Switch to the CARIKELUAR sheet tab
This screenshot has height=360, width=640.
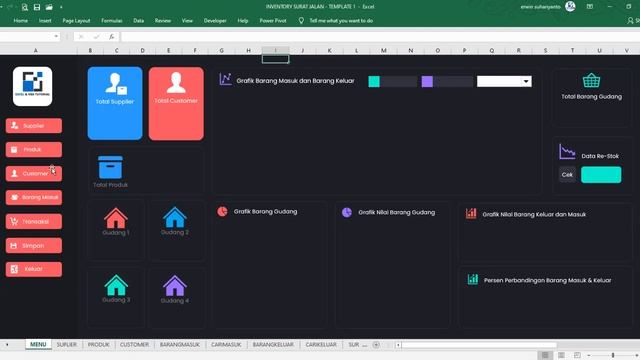pos(321,344)
